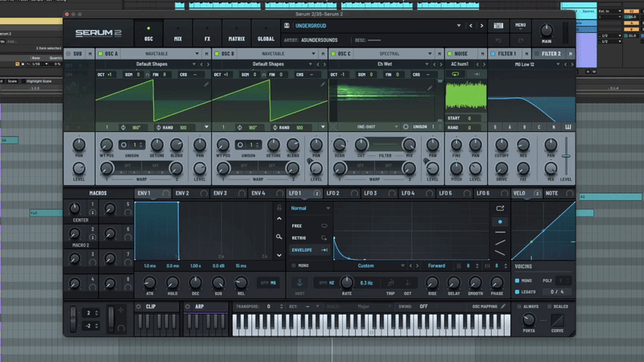Open the GLOBAL tab
Screen dimensions: 644x362
click(x=266, y=34)
